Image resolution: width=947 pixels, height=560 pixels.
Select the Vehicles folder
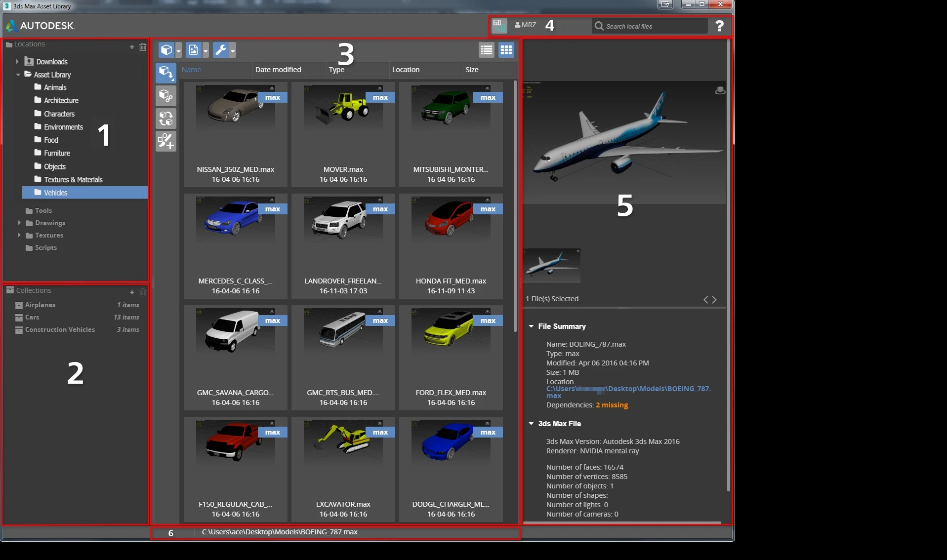tap(85, 193)
